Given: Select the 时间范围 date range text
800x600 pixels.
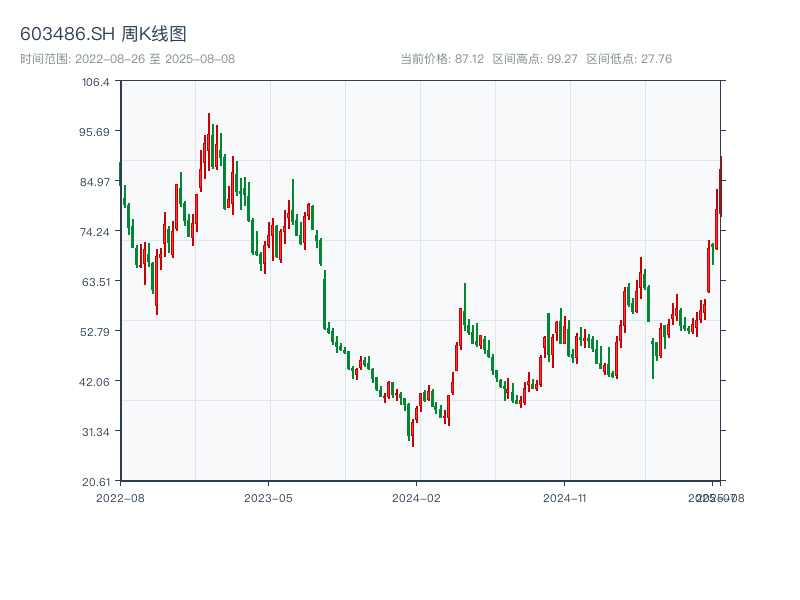Looking at the screenshot, I should 127,59.
